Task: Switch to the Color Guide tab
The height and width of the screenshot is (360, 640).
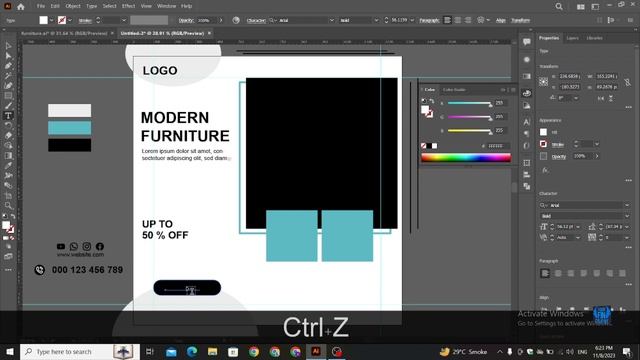Action: coord(454,89)
